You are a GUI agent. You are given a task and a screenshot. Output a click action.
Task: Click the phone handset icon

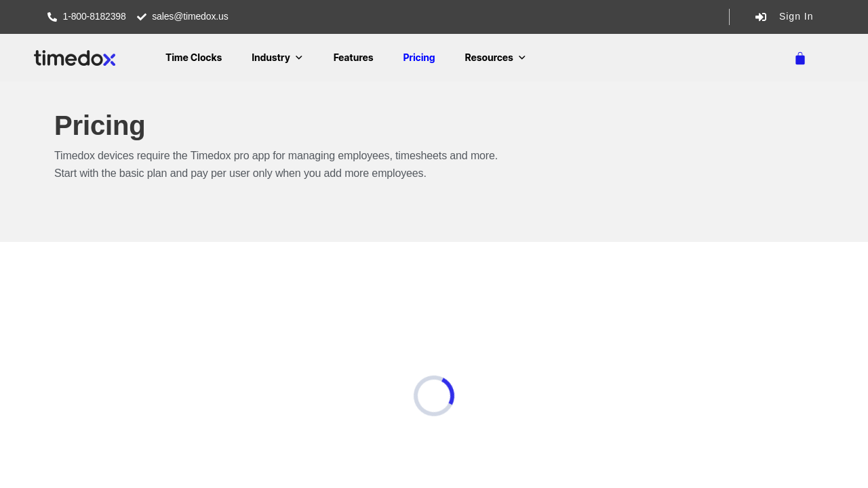[52, 17]
